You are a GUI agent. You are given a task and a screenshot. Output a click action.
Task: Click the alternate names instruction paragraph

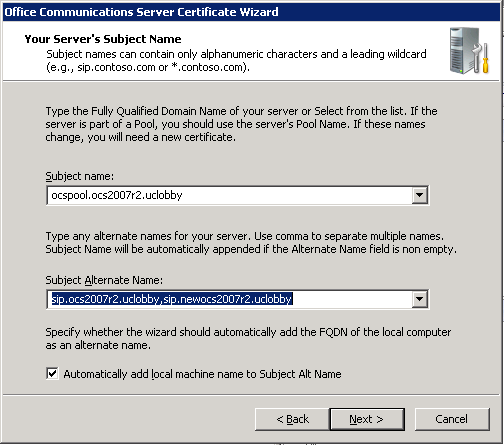pos(251,243)
